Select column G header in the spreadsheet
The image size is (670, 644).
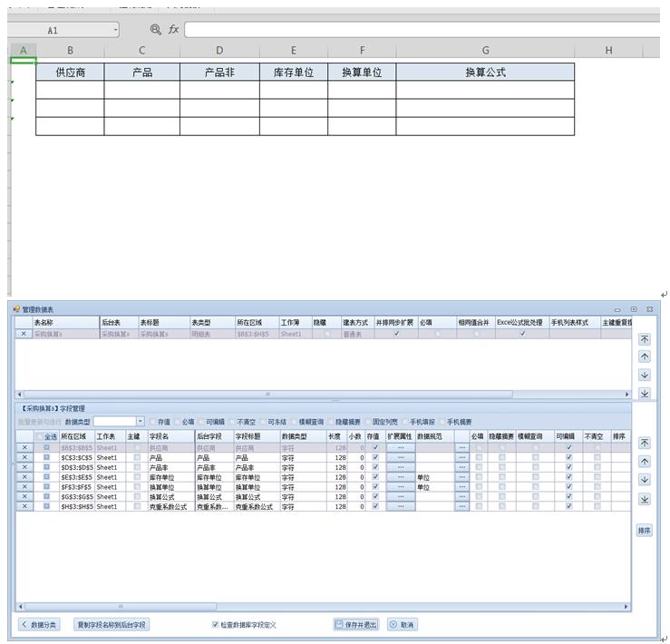[485, 50]
